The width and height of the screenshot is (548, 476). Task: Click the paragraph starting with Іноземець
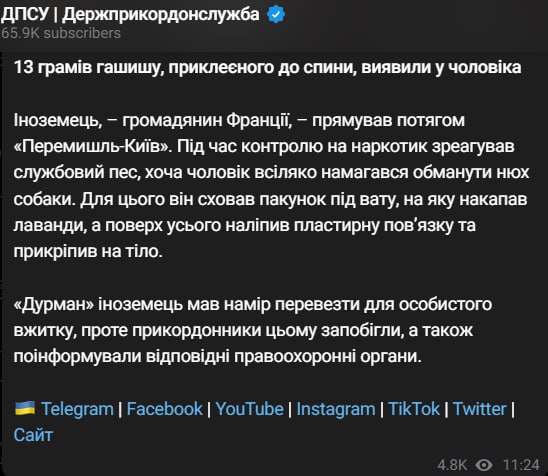tap(272, 186)
